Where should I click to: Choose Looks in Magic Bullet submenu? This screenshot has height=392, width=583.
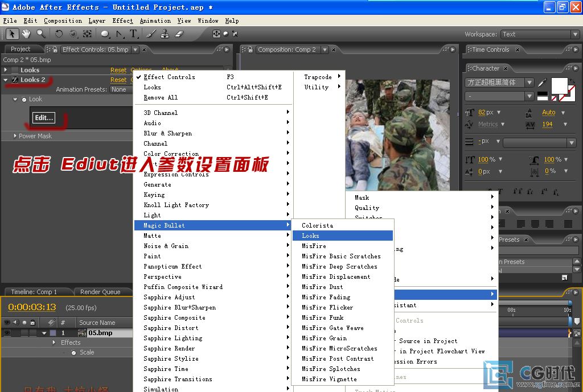coord(342,236)
